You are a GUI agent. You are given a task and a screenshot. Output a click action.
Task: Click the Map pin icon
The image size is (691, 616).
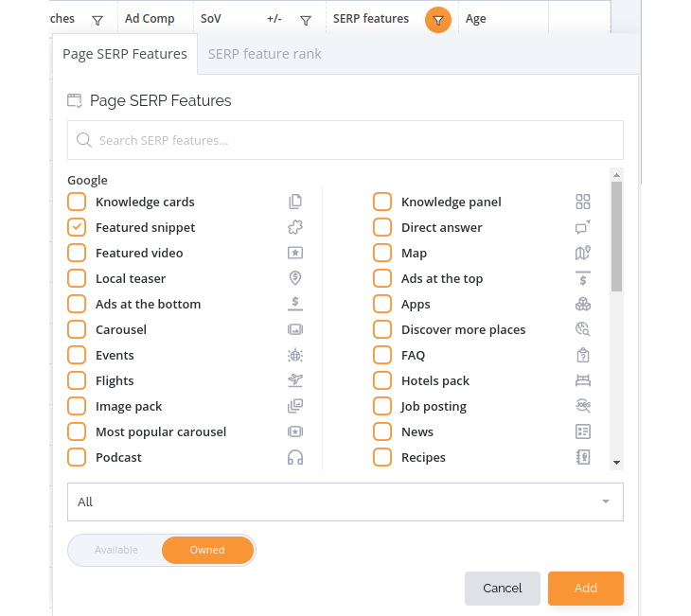tap(582, 253)
